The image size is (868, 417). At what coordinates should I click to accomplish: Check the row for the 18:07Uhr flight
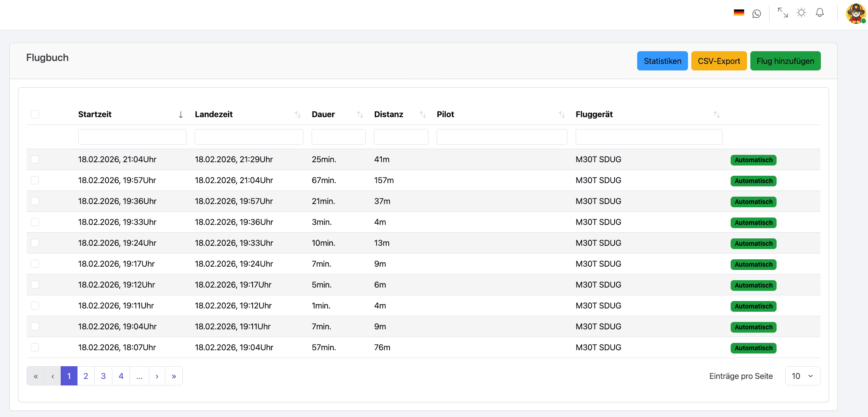35,347
